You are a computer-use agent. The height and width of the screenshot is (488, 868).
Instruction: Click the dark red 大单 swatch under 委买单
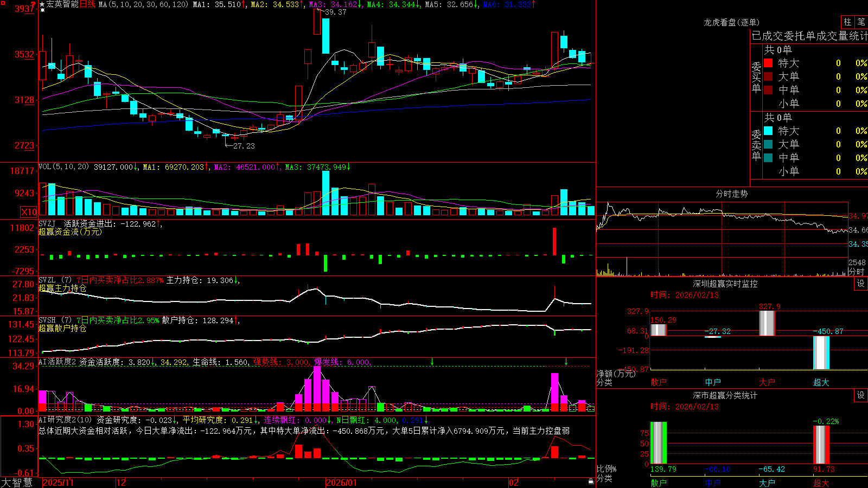768,76
